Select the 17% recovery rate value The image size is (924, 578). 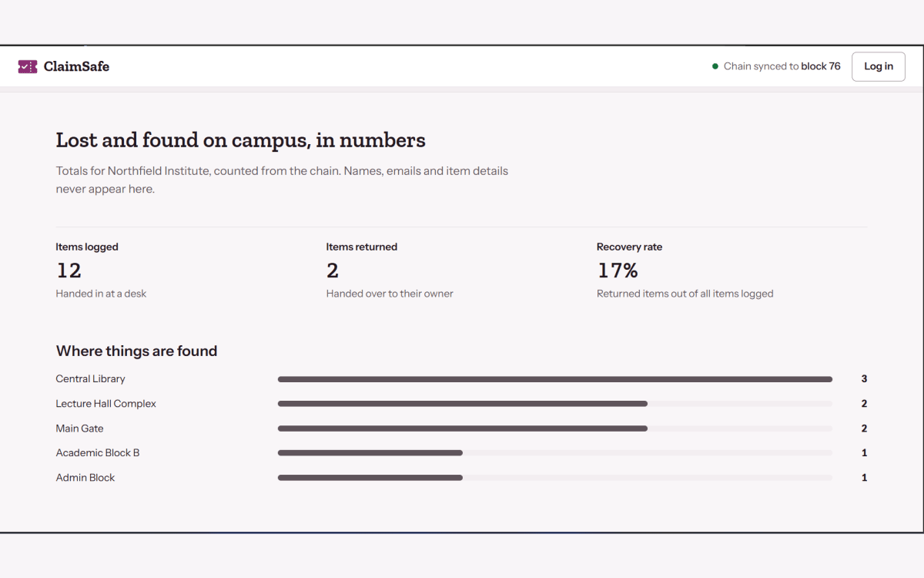point(618,271)
